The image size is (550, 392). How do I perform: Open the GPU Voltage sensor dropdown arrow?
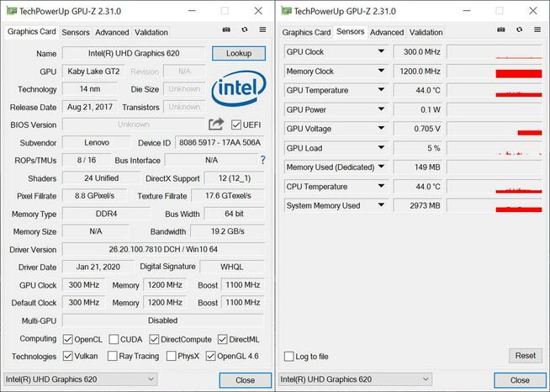click(x=381, y=128)
